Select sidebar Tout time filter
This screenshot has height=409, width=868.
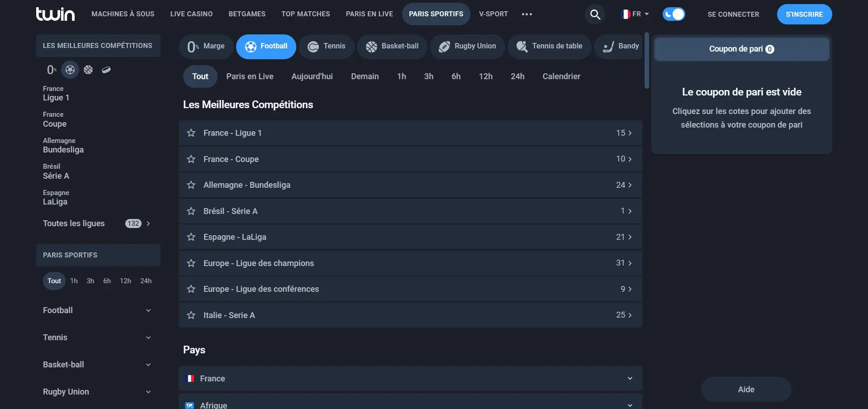[54, 281]
